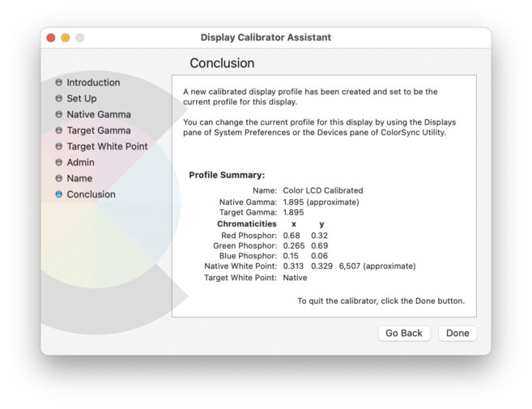Go to Admin step label
Viewport: 532px width, 409px height.
(80, 162)
